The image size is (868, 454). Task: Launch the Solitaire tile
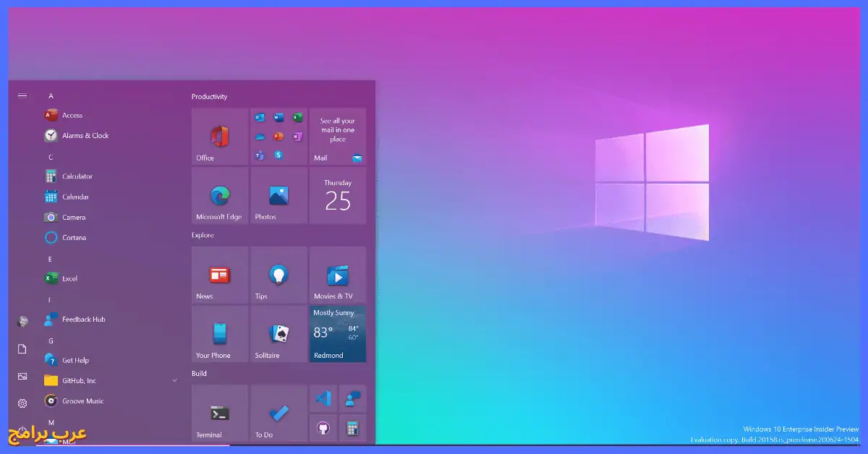[x=278, y=334]
